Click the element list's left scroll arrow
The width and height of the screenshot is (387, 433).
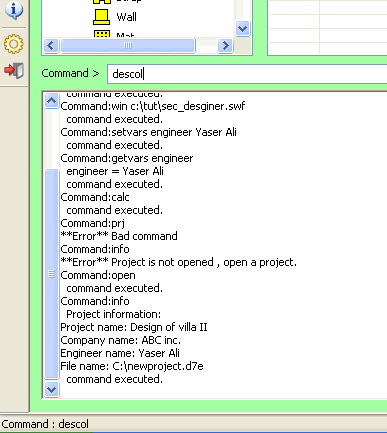tap(51, 46)
